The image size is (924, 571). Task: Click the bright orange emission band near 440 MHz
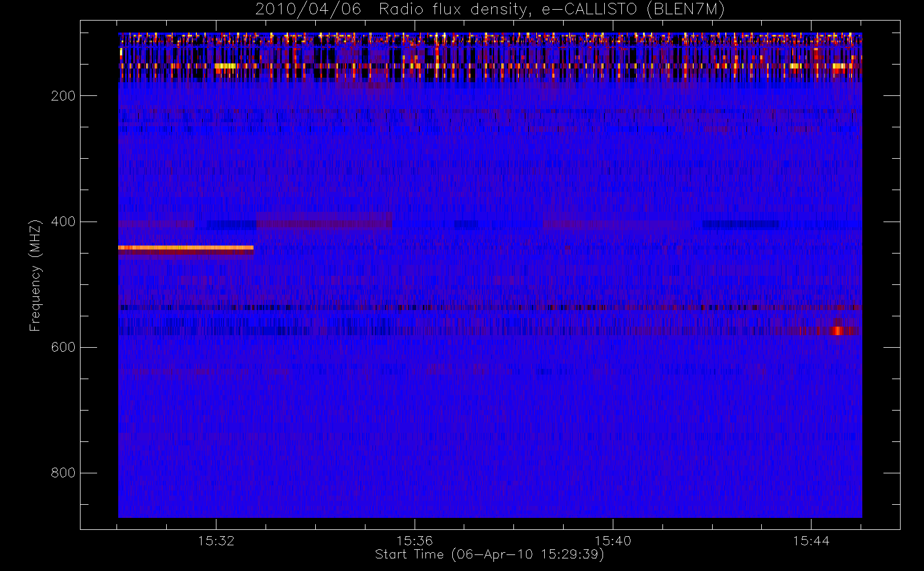pyautogui.click(x=186, y=248)
